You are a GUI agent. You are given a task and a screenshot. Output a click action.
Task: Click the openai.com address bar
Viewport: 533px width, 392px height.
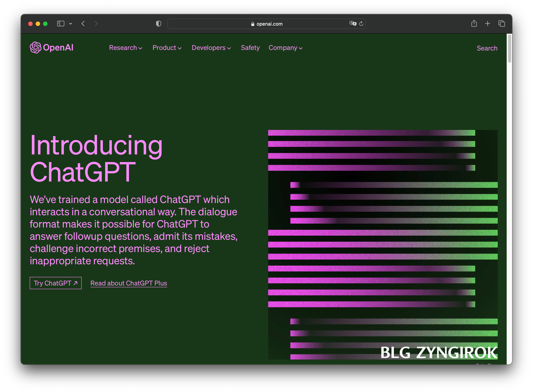click(x=266, y=24)
